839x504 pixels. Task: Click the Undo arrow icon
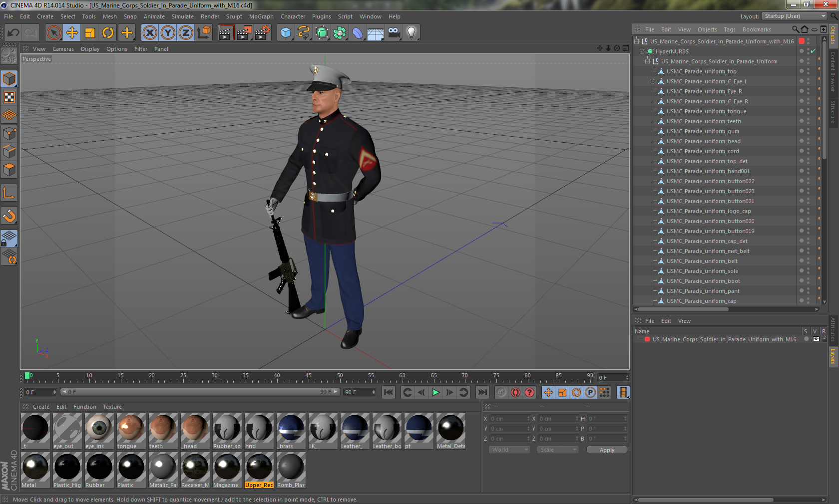click(x=13, y=33)
